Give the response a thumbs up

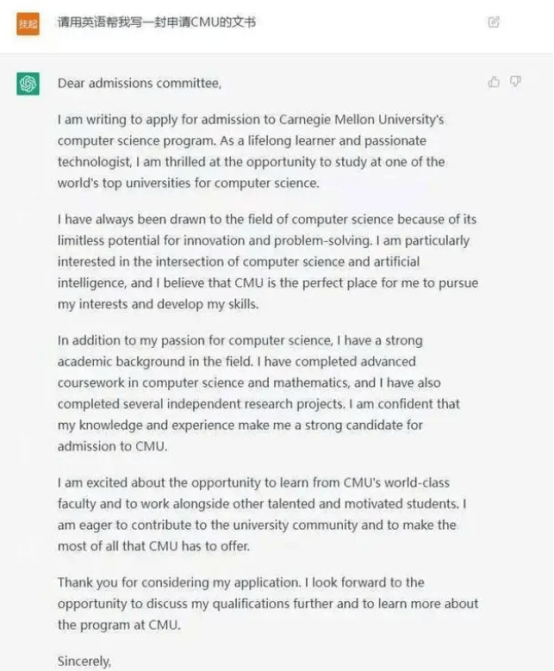pos(493,81)
